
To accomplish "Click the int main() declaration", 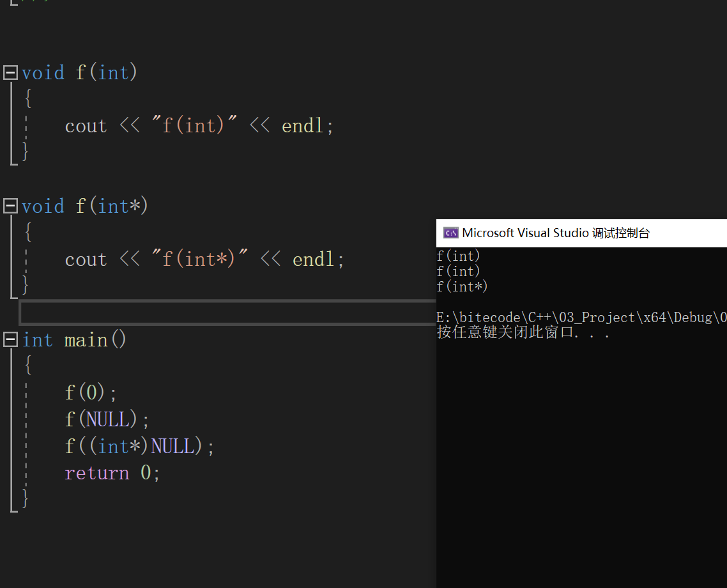I will [73, 339].
